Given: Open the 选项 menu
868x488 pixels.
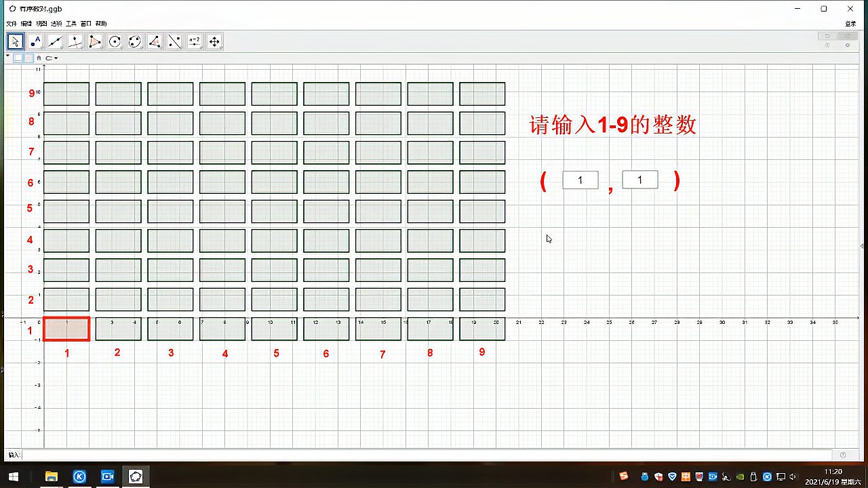Looking at the screenshot, I should [56, 24].
